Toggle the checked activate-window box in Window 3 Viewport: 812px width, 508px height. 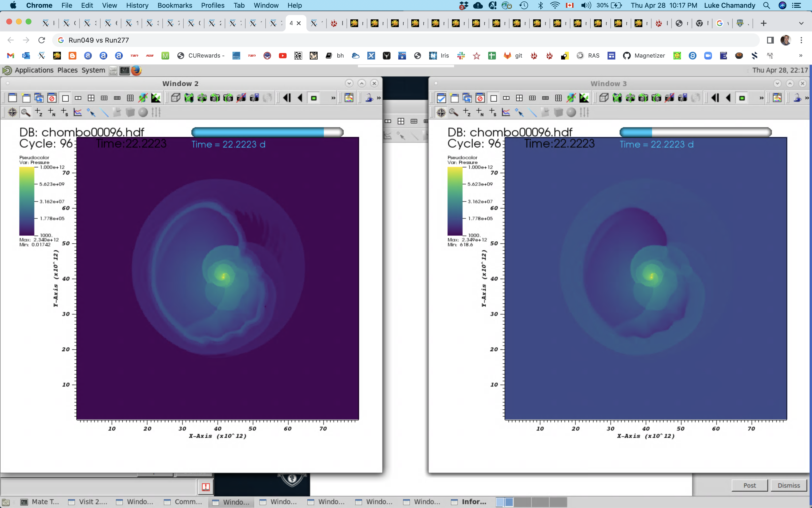[x=441, y=98]
